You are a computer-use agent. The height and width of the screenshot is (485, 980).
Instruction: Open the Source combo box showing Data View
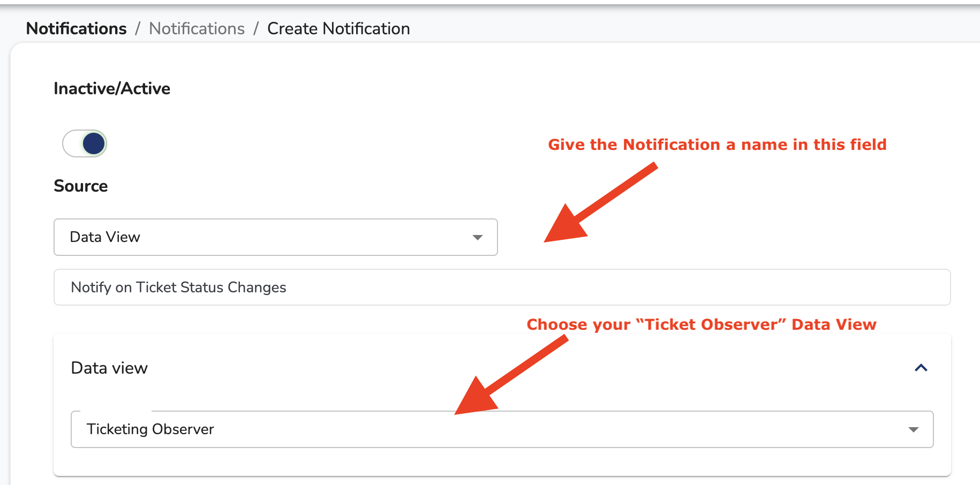tap(276, 237)
